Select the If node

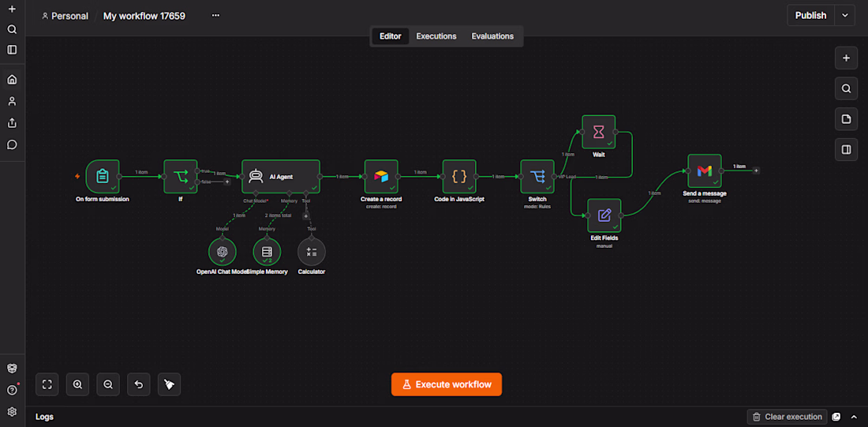pyautogui.click(x=181, y=177)
